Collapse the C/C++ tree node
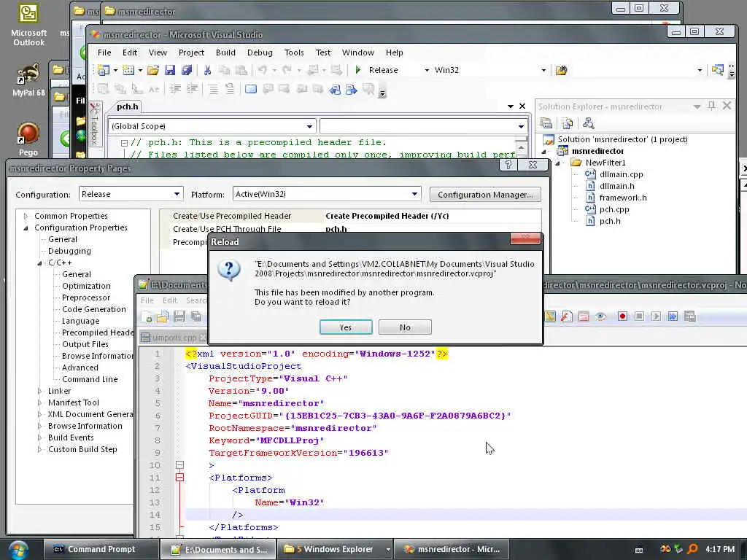The width and height of the screenshot is (747, 560). [x=39, y=262]
